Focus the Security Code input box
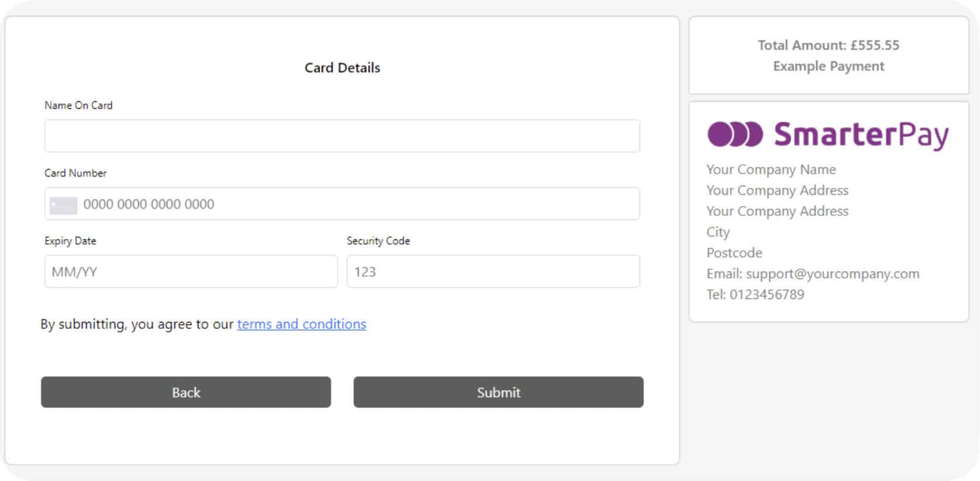This screenshot has width=980, height=481. click(493, 272)
